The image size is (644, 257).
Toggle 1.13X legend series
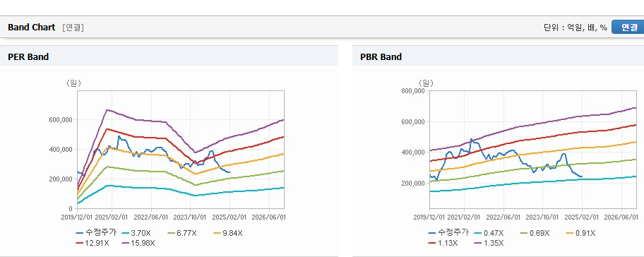coord(443,243)
